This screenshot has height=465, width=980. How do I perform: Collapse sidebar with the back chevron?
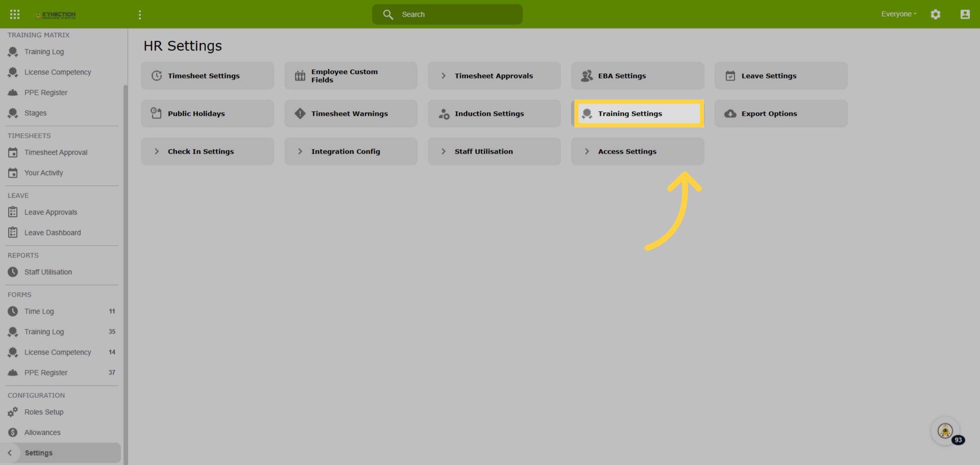(10, 453)
